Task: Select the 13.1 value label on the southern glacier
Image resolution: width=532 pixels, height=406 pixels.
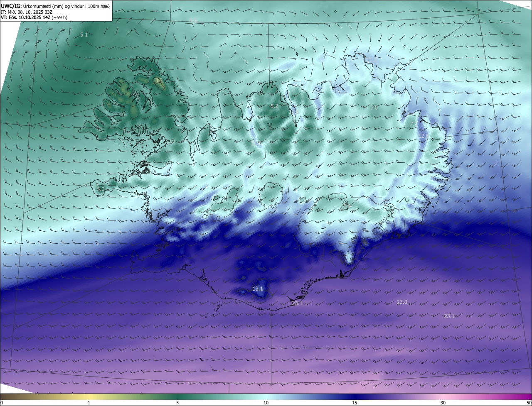Action: 258,289
